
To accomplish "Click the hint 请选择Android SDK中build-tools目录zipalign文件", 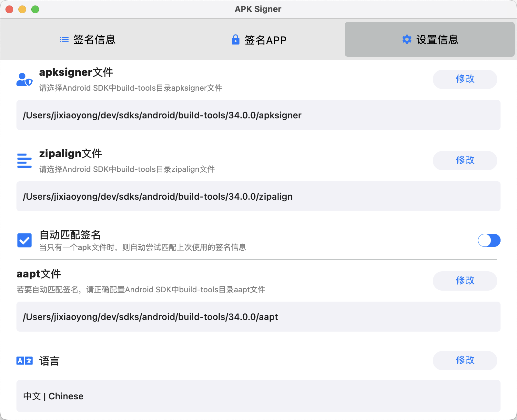I will [127, 169].
